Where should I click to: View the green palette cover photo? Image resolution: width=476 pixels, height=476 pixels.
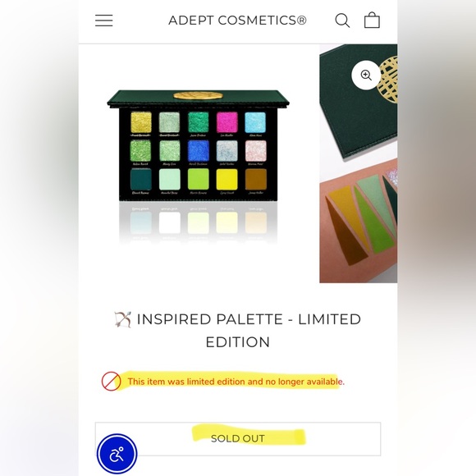(358, 102)
